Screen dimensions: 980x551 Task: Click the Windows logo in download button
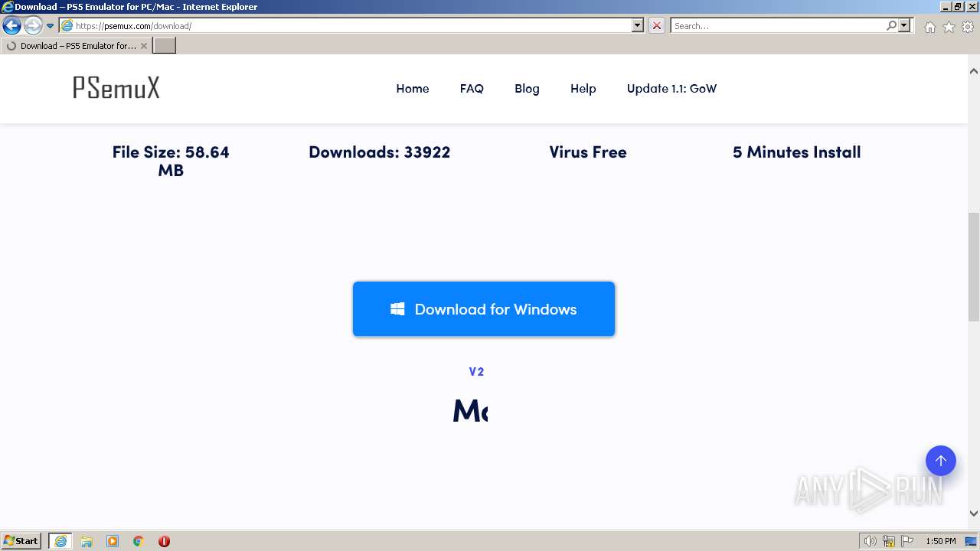[x=397, y=309]
